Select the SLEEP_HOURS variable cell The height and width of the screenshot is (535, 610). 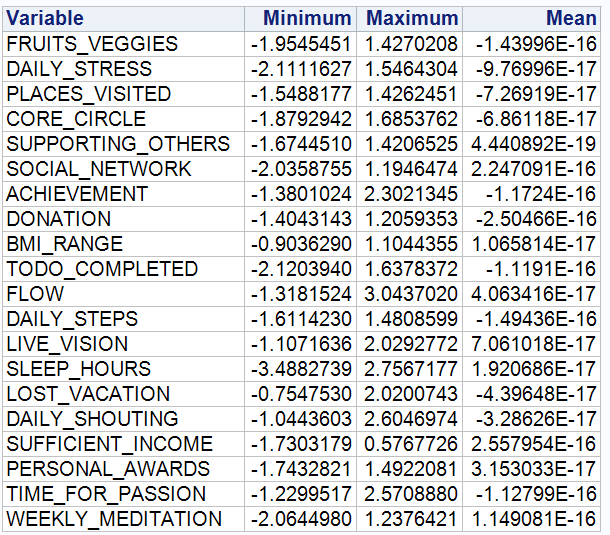(x=123, y=369)
